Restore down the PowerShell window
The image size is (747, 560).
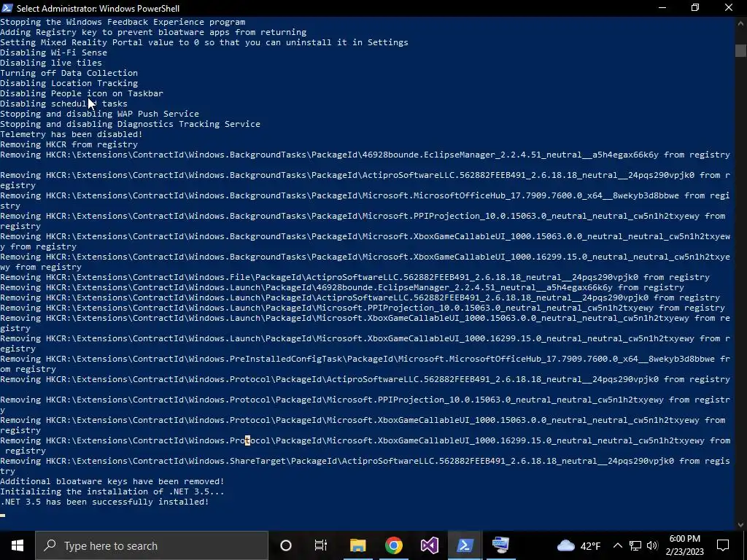(x=695, y=8)
